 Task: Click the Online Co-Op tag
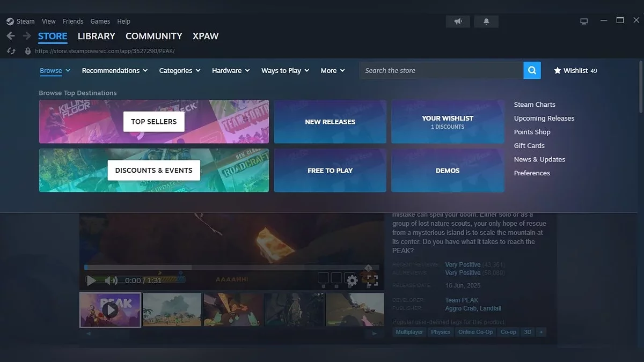point(475,332)
